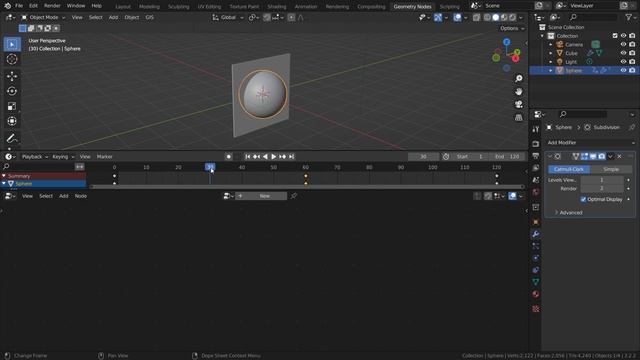This screenshot has width=640, height=360.
Task: Open the viewport Options dropdown
Action: pyautogui.click(x=512, y=28)
